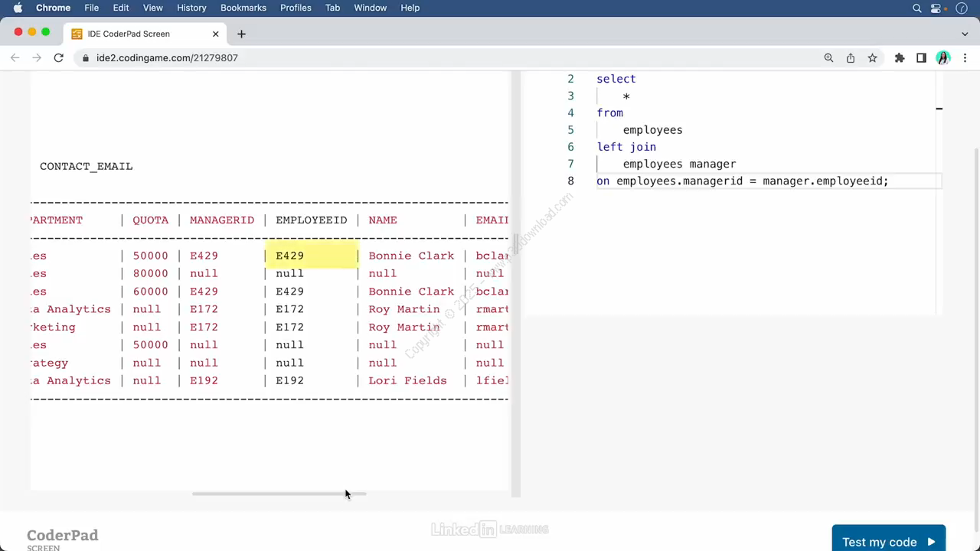The height and width of the screenshot is (551, 980).
Task: Click the zoom magnifier icon in address bar
Action: 828,57
